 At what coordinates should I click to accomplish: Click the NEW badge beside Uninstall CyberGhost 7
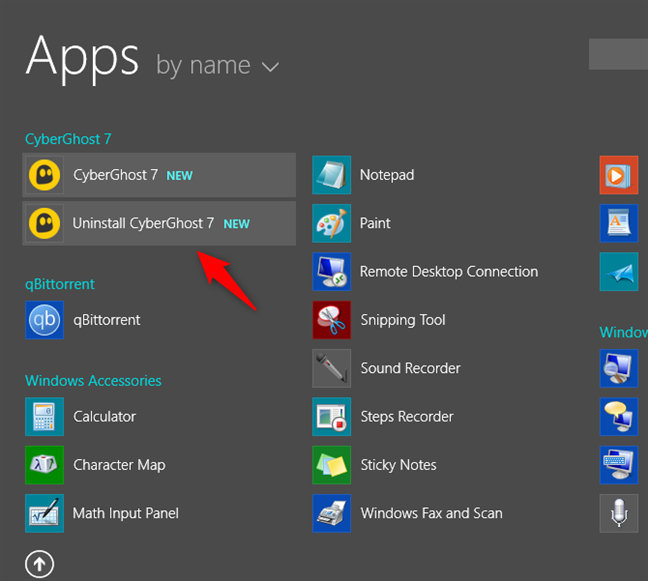click(236, 224)
